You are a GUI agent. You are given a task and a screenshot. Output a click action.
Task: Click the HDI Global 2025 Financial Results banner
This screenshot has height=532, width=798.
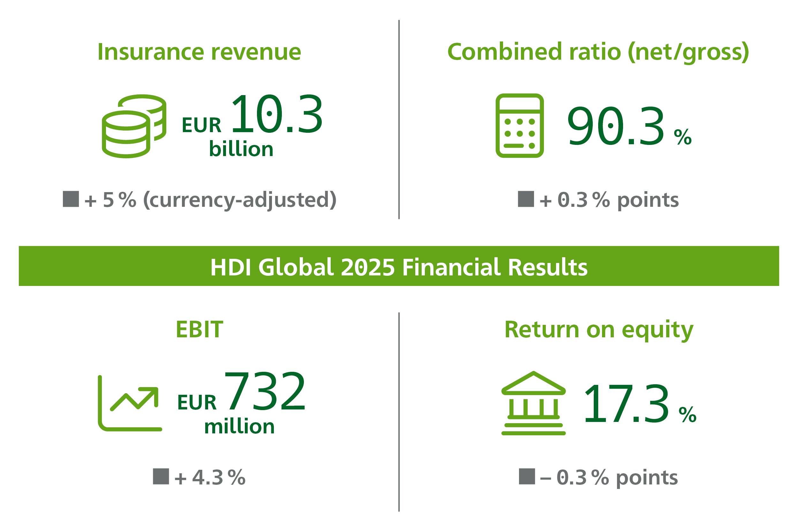(399, 266)
